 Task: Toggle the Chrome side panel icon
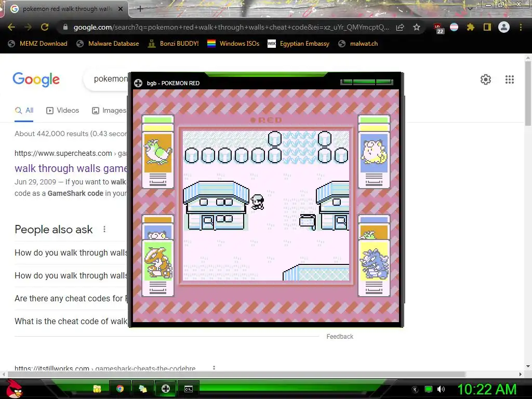487,27
